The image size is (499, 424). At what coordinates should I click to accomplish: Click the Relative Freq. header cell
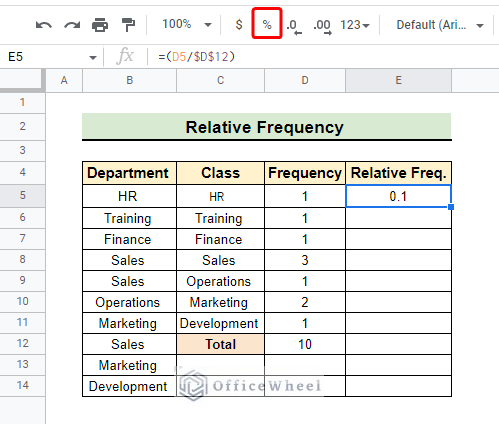(x=398, y=173)
